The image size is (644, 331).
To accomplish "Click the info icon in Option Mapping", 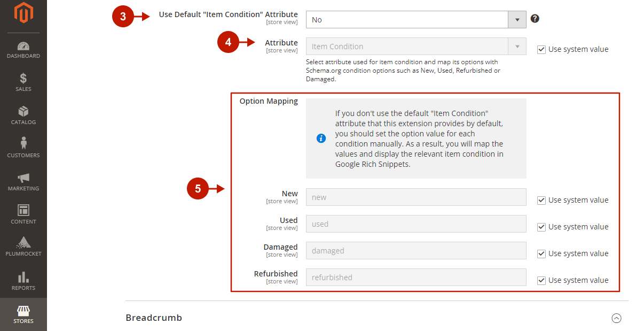I will [321, 138].
